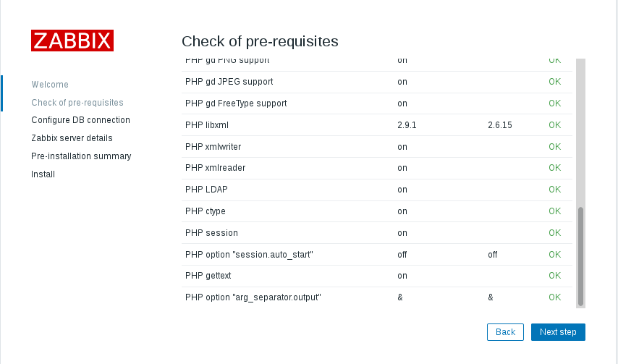Click the scrollbar track above the thumb
Viewport: 618px width, 364px height.
pos(580,132)
